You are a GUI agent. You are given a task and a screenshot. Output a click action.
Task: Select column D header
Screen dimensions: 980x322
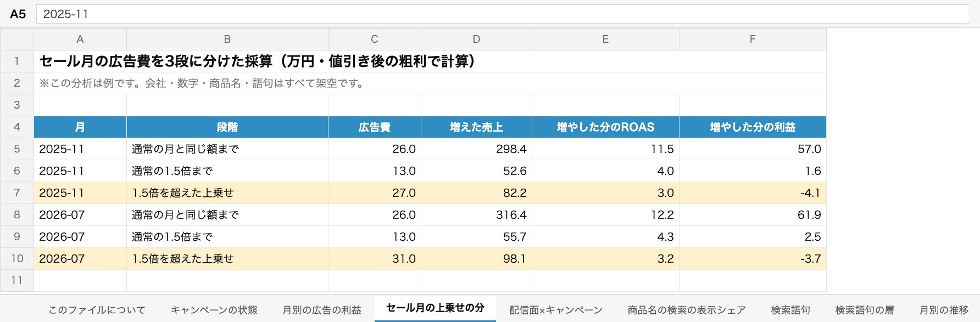coord(476,39)
